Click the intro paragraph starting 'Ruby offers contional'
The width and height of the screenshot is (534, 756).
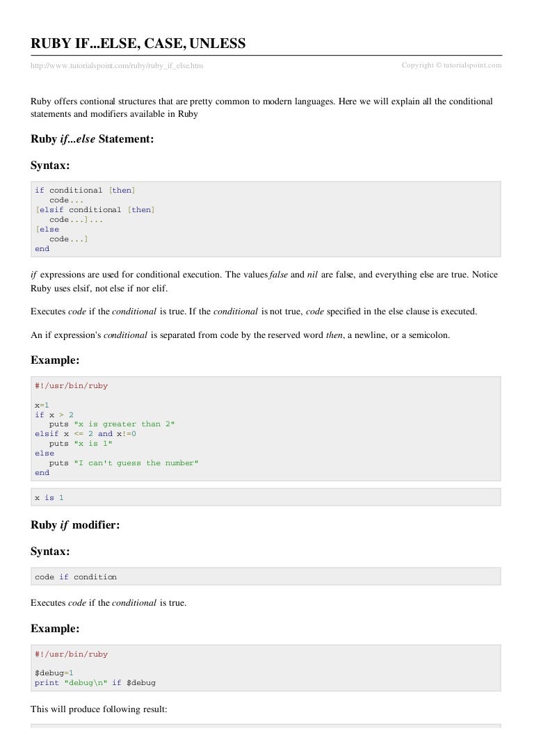(261, 108)
